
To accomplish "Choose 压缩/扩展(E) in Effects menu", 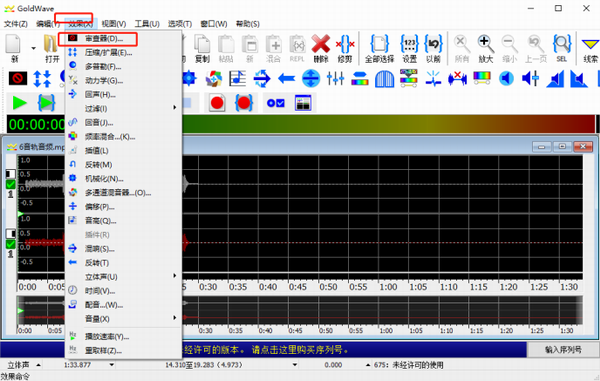I will pos(123,53).
